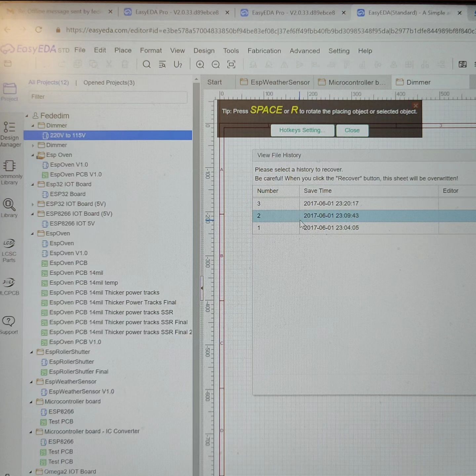Viewport: 476px width, 476px height.
Task: Collapse the Esp32 IOT Board folder
Action: click(32, 184)
